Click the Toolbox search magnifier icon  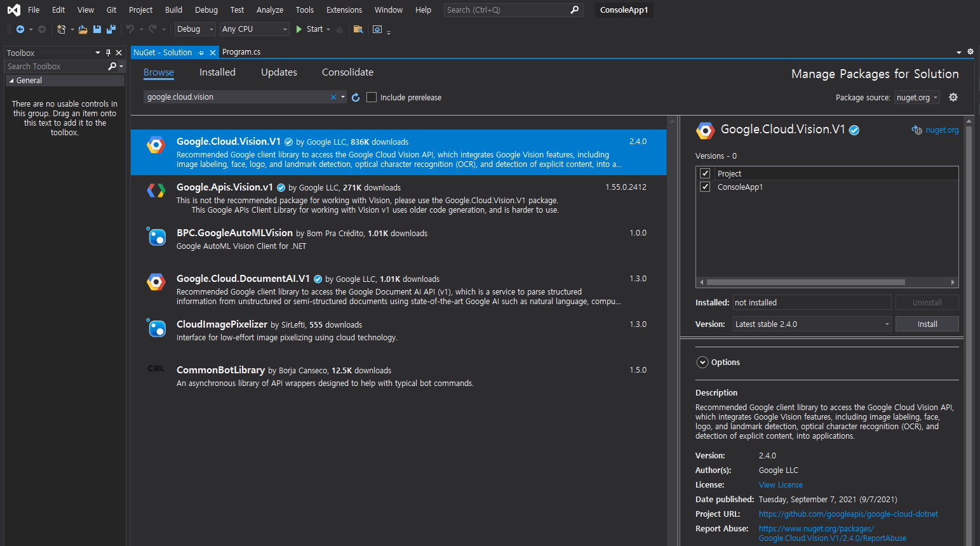[x=112, y=66]
